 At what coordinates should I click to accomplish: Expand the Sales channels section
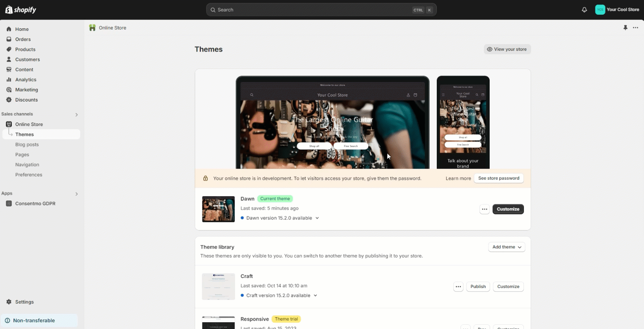point(77,115)
